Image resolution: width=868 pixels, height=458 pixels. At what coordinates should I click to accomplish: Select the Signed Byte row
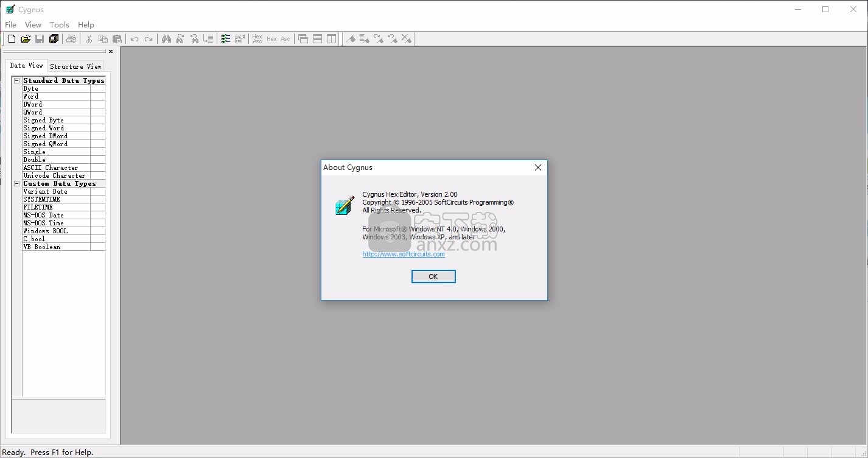click(64, 120)
